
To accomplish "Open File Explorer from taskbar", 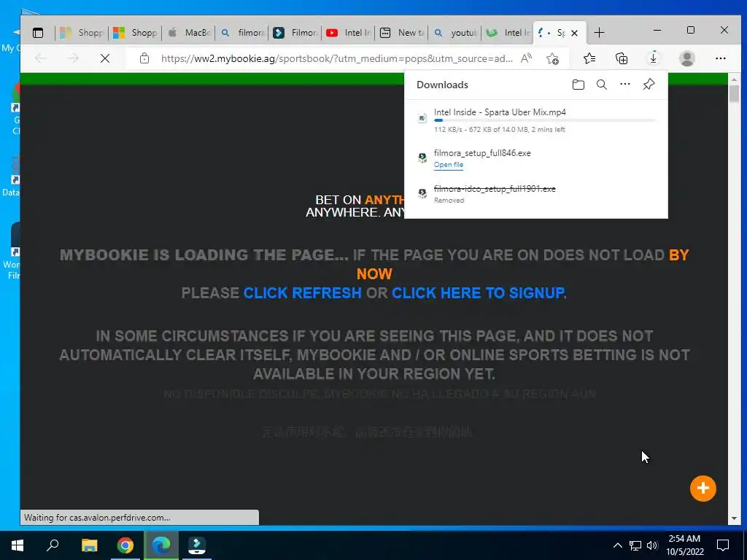I will (89, 545).
